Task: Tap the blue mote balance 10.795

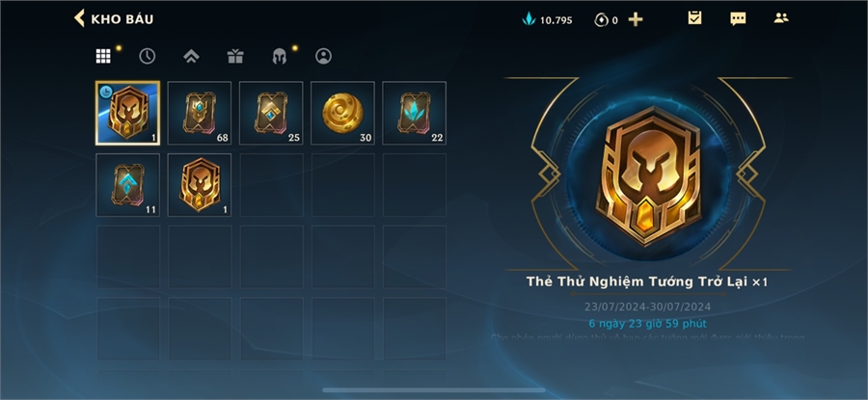Action: pos(548,20)
